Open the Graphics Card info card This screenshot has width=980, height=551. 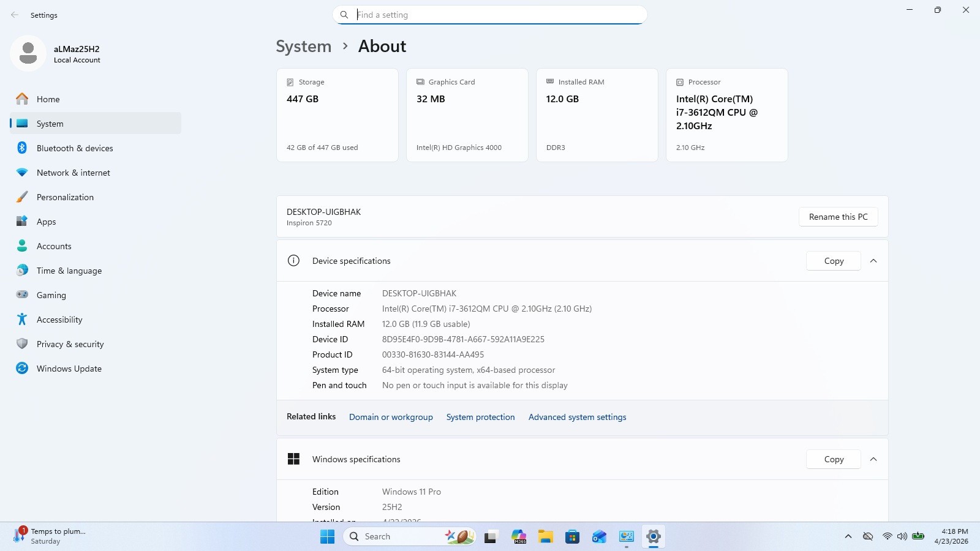(x=467, y=115)
